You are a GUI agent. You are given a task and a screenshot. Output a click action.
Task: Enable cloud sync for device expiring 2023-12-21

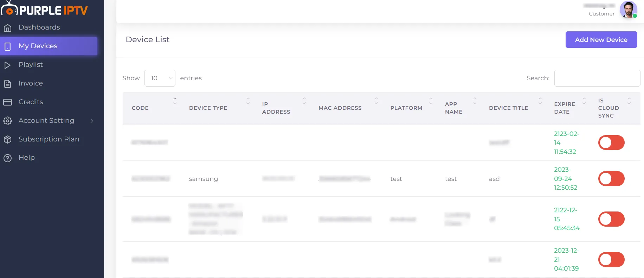611,260
